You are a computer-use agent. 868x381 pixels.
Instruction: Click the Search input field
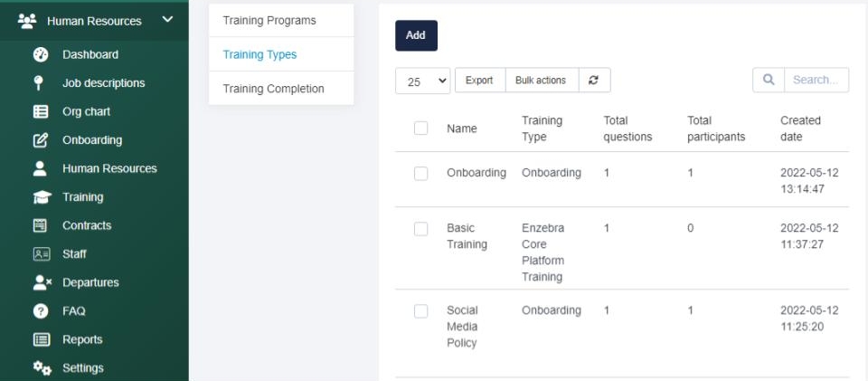[816, 81]
